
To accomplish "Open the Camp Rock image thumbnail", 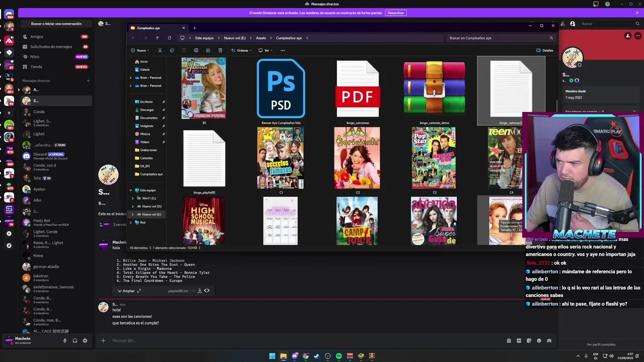I will [x=357, y=221].
